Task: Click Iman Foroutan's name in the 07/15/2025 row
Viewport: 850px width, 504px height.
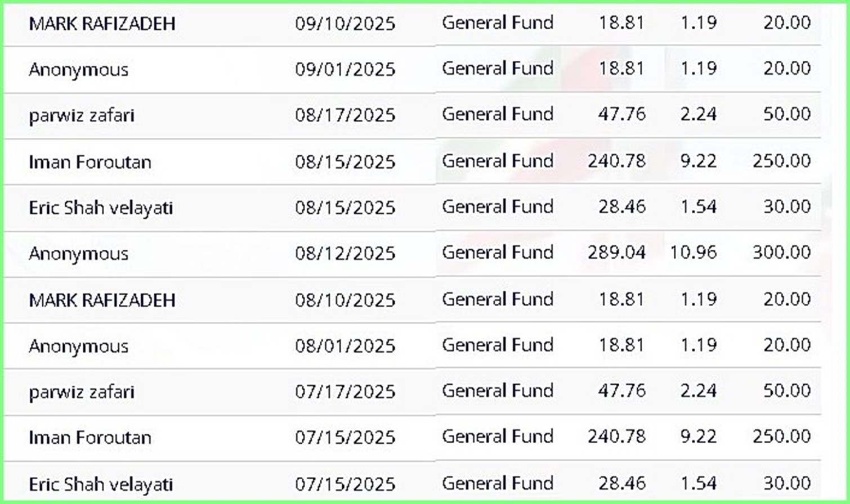Action: (90, 438)
